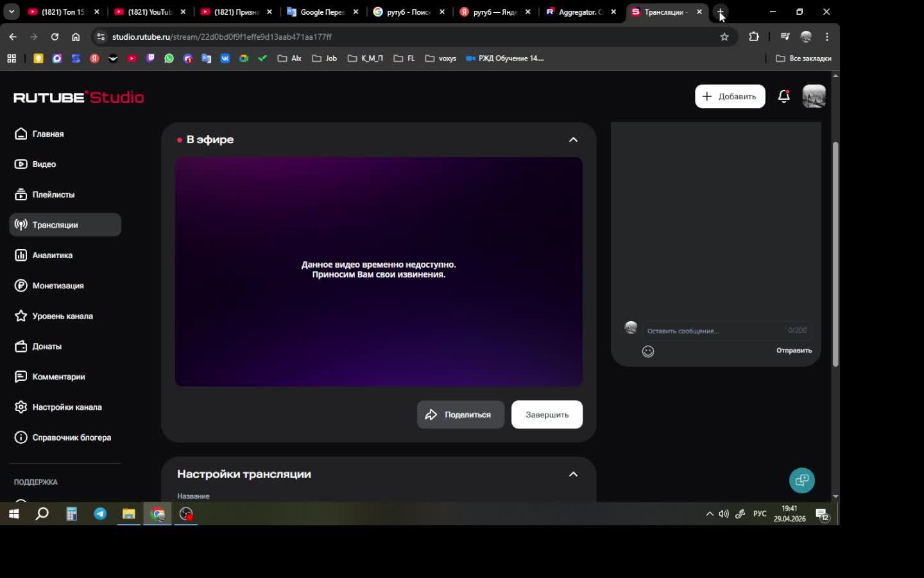
Task: Open the К_М_П bookmarks folder
Action: click(365, 58)
